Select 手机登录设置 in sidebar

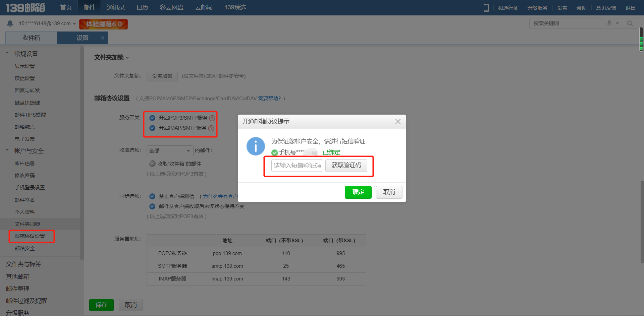[x=30, y=188]
